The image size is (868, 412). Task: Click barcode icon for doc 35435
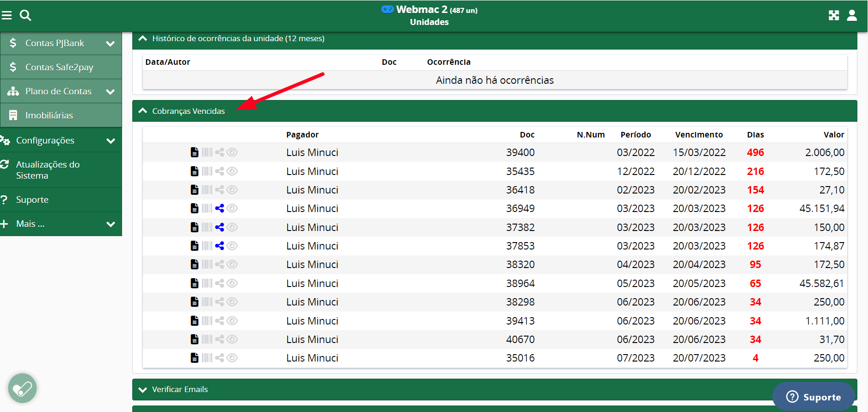click(x=207, y=171)
